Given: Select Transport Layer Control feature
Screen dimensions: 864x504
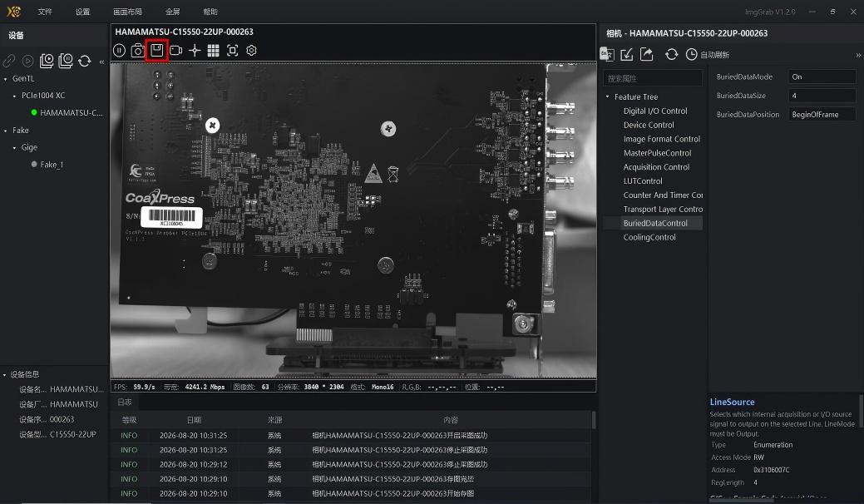Looking at the screenshot, I should click(663, 210).
